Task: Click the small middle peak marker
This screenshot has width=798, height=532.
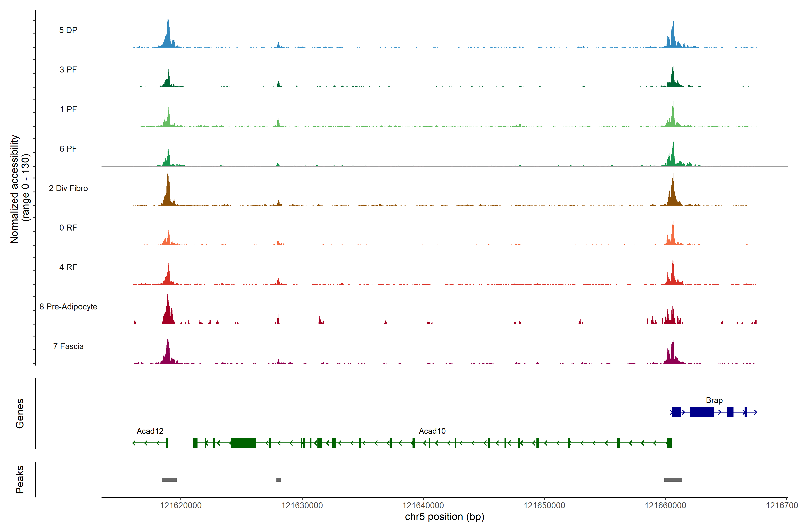Action: click(x=278, y=480)
